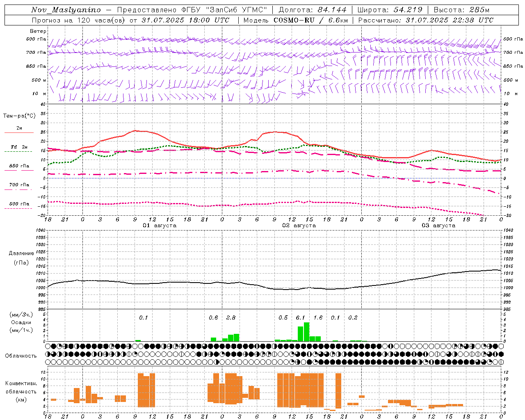Click the latitude value Широта: 54.219
Image resolution: width=525 pixels, height=420 pixels.
pyautogui.click(x=390, y=10)
